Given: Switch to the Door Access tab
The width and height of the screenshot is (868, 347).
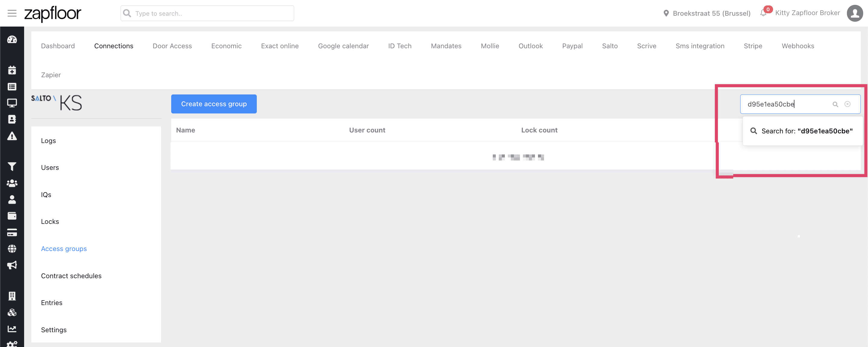Looking at the screenshot, I should coord(172,46).
